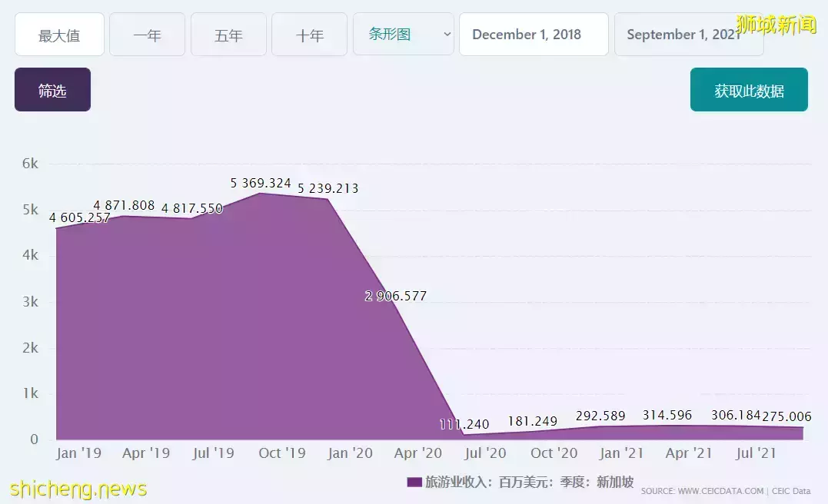This screenshot has width=828, height=504.
Task: Click the shicheng.news watermark link
Action: click(78, 489)
